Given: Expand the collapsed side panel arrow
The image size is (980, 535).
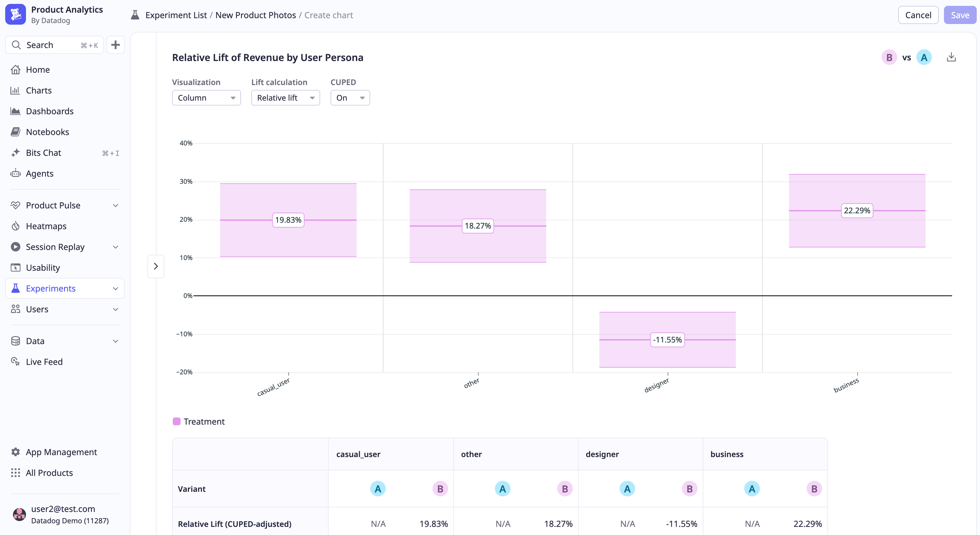Looking at the screenshot, I should pos(156,266).
